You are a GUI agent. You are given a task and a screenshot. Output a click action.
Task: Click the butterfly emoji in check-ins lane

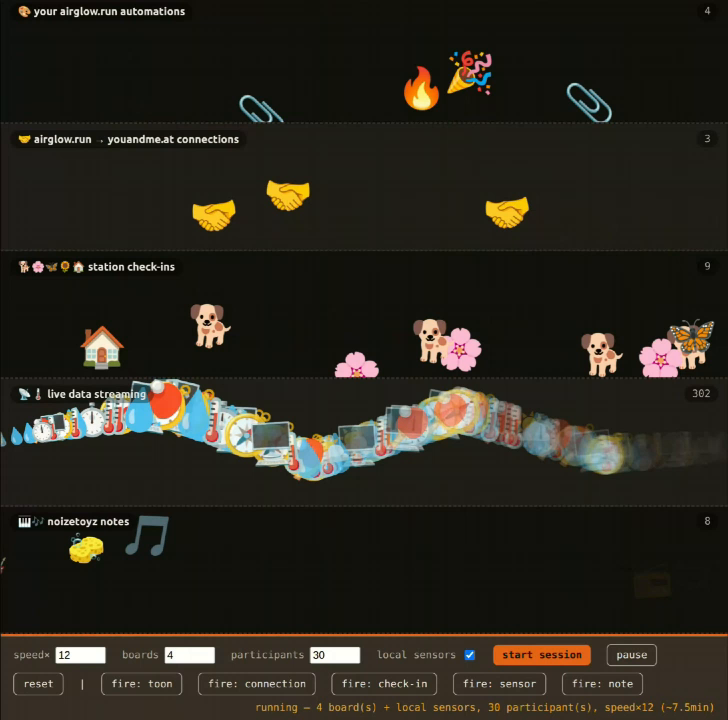(692, 337)
